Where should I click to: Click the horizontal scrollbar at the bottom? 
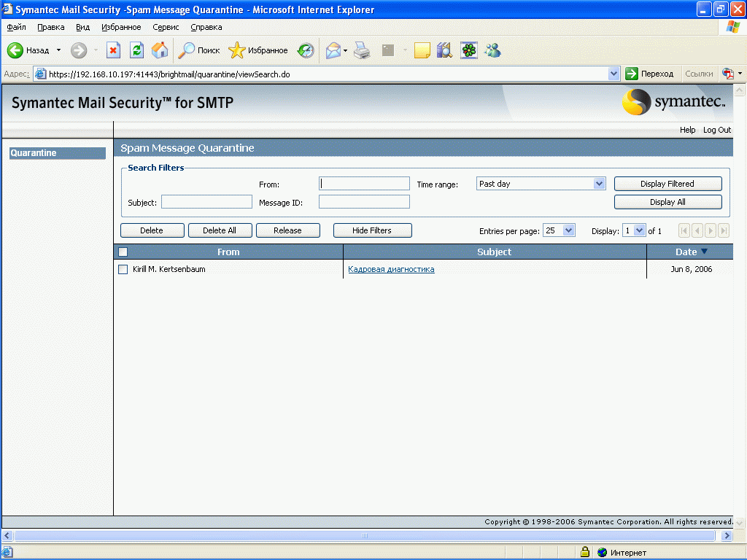coord(365,535)
